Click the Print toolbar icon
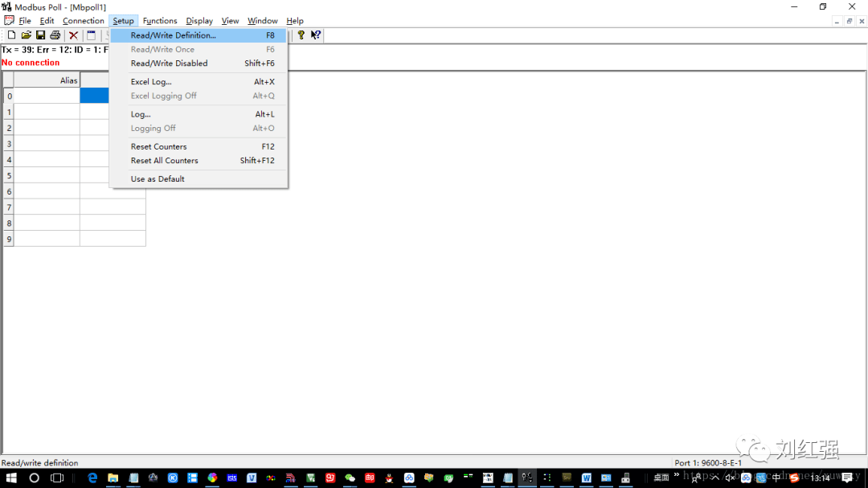This screenshot has height=488, width=868. (55, 35)
